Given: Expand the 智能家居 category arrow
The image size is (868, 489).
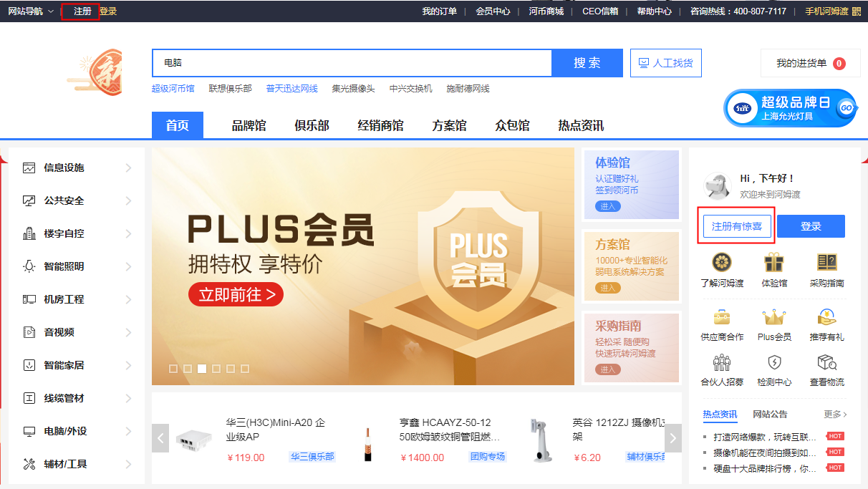Looking at the screenshot, I should (x=129, y=365).
